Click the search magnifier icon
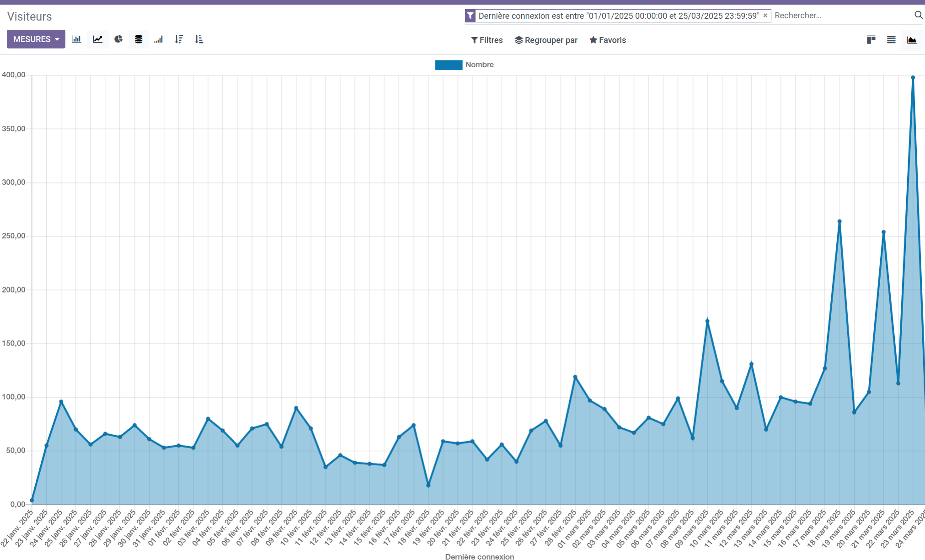925x560 pixels. [918, 15]
